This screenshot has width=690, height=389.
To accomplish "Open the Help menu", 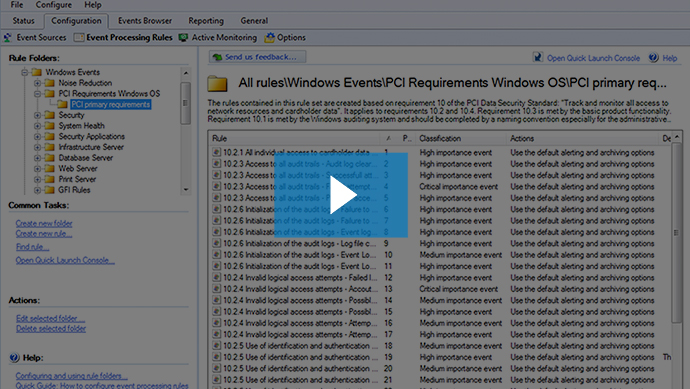I will click(x=93, y=5).
